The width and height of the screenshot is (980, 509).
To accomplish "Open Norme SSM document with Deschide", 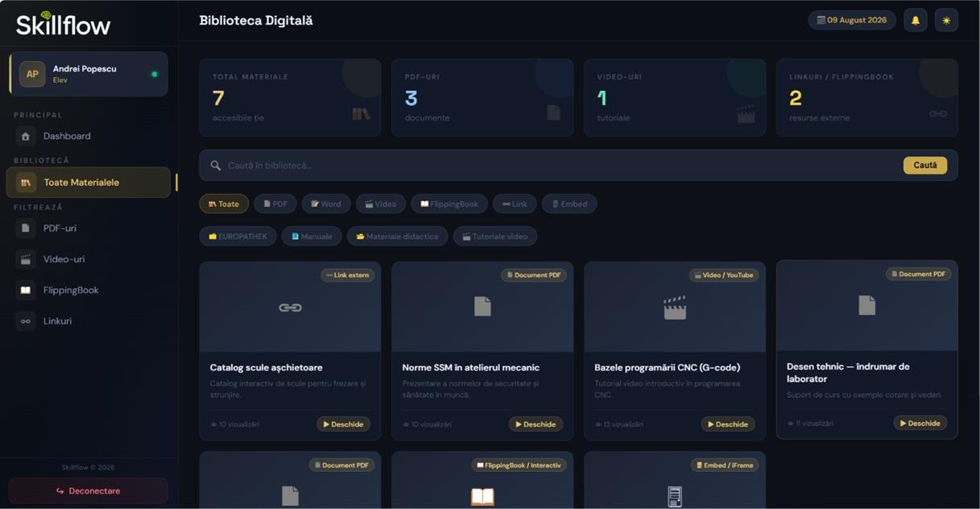I will [536, 424].
